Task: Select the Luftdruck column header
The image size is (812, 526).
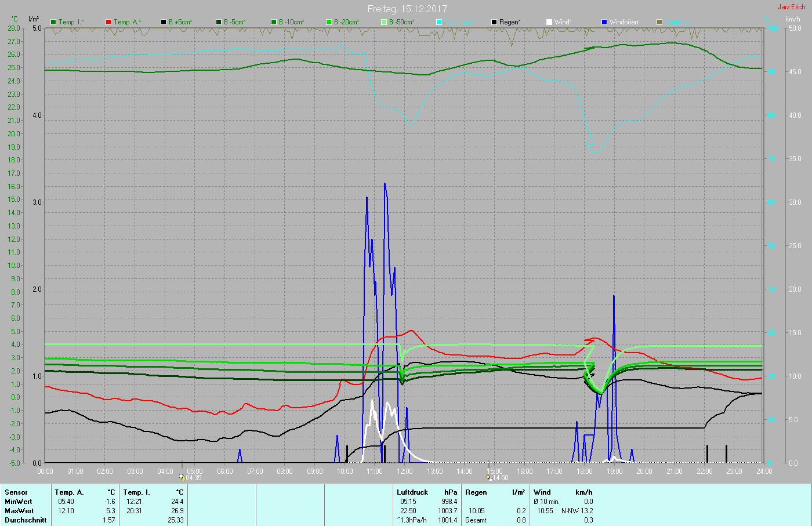Action: tap(412, 492)
